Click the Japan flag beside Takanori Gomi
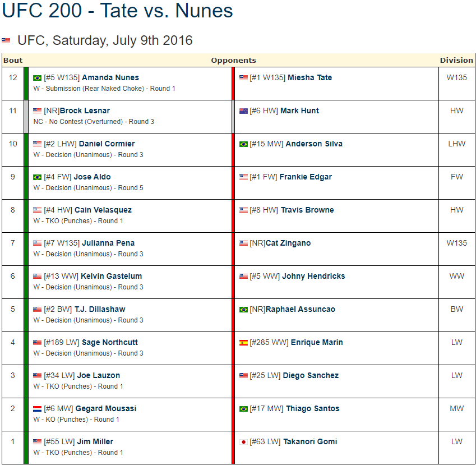Screen dimensions: 476x465 pyautogui.click(x=243, y=442)
